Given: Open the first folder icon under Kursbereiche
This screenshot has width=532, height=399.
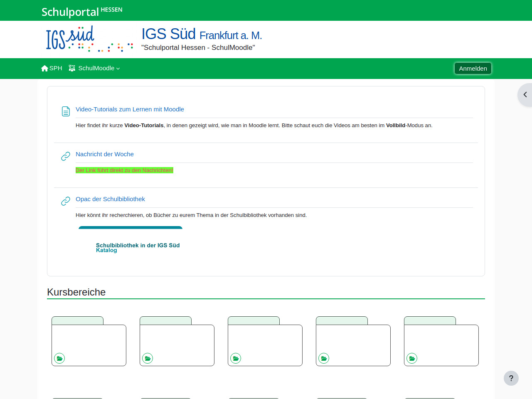Looking at the screenshot, I should click(59, 358).
